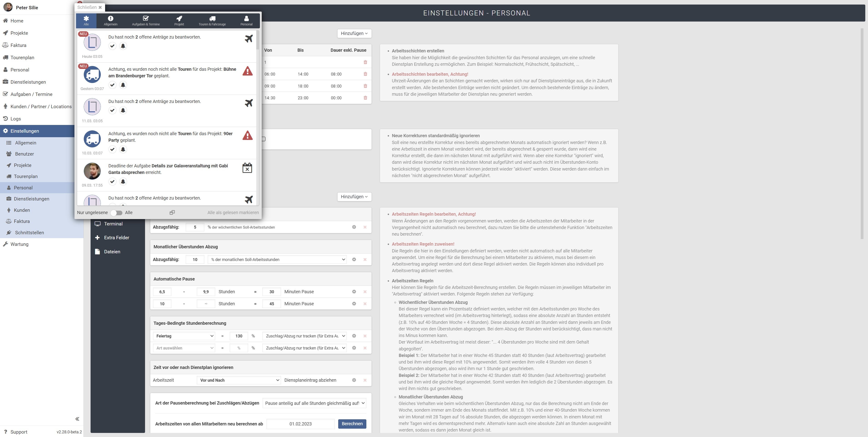Click Alle als gelesen markieren link
868x437 pixels.
click(233, 212)
